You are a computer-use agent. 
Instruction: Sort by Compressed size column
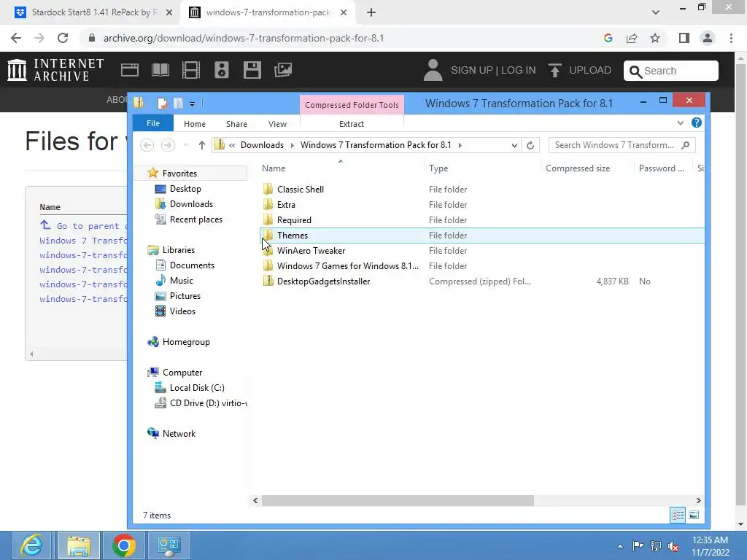(578, 168)
